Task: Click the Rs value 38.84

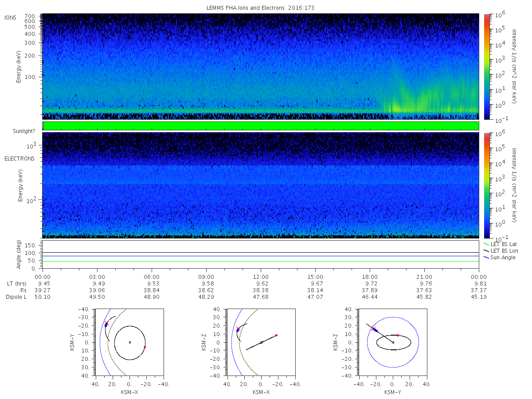Action: pos(152,290)
